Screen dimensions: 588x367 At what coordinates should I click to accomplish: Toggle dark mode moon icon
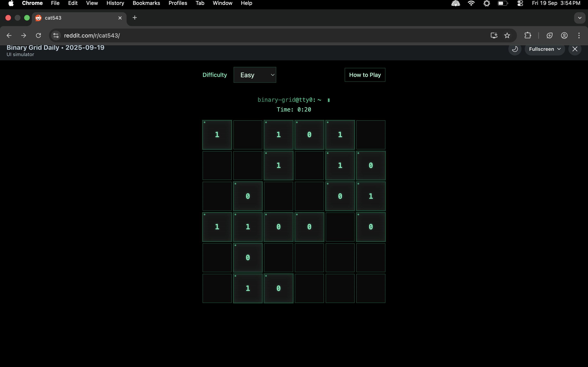pyautogui.click(x=515, y=49)
